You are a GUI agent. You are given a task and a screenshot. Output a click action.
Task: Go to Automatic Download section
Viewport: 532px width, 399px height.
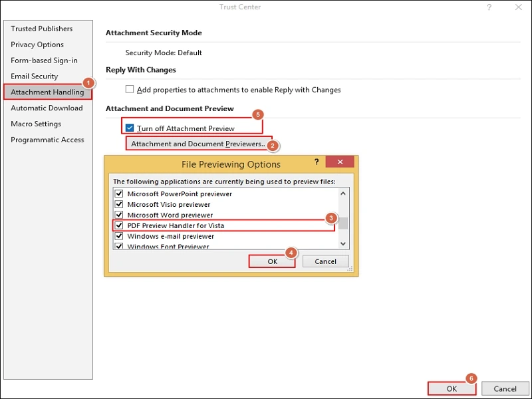pos(47,108)
